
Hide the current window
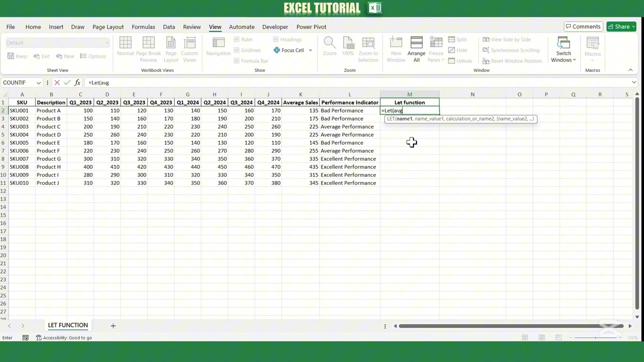click(457, 50)
